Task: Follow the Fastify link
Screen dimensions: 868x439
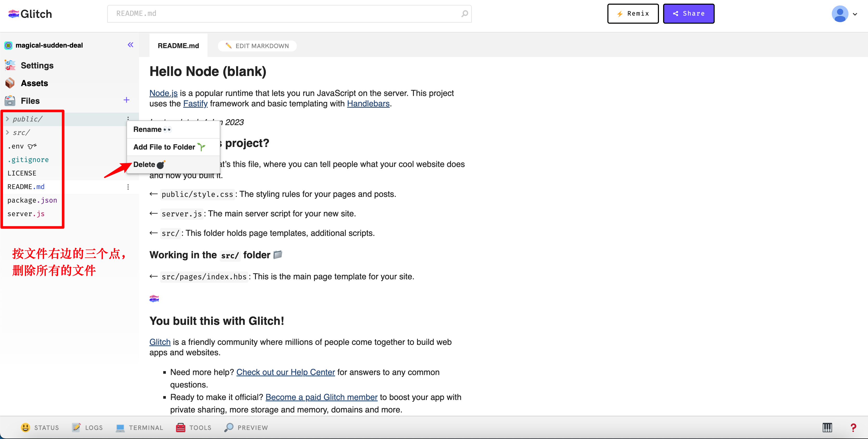Action: click(195, 103)
